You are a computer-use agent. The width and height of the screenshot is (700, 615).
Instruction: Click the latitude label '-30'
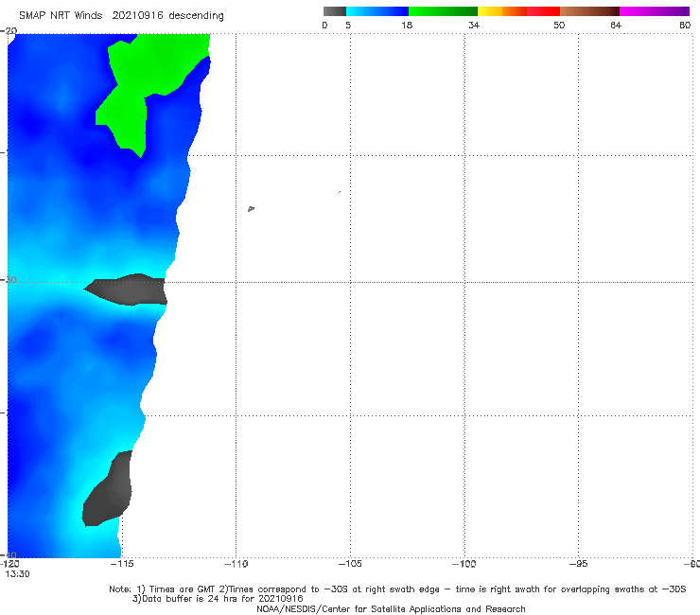(9, 280)
